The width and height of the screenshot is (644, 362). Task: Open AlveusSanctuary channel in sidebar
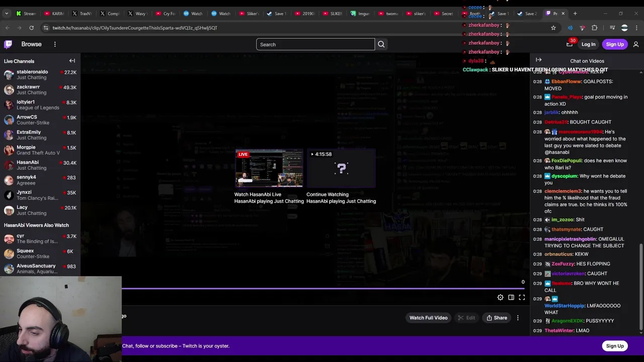click(40, 268)
